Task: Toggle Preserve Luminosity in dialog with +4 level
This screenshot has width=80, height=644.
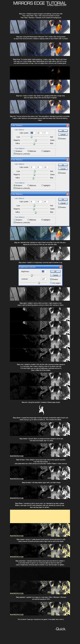Action: (22, 222)
